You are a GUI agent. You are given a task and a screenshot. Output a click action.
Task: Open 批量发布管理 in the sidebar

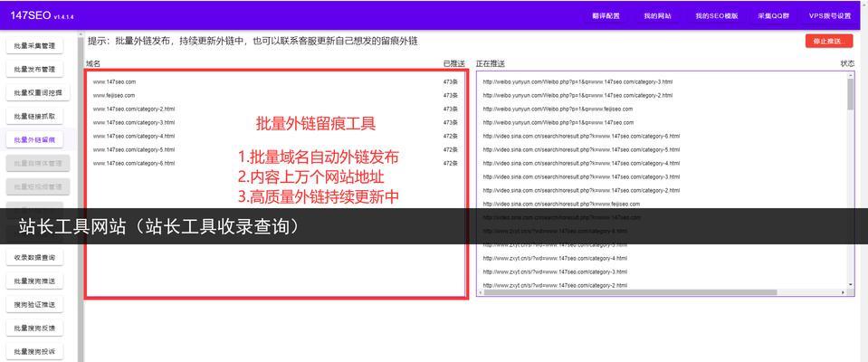point(34,70)
